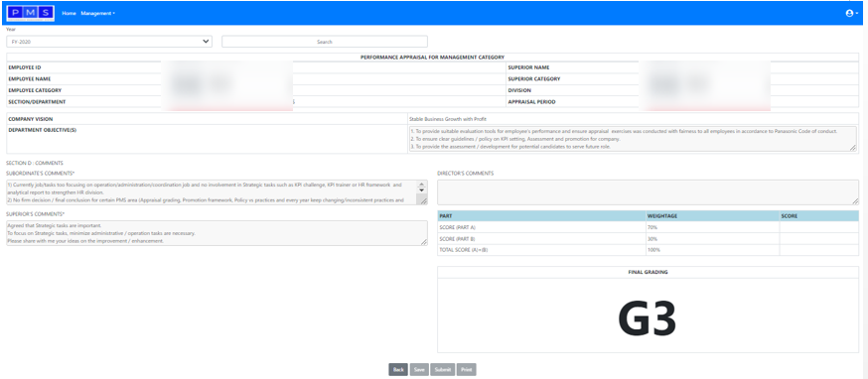This screenshot has width=868, height=379.
Task: Click the 'SCORE (PART B)' row label
Action: (x=457, y=239)
